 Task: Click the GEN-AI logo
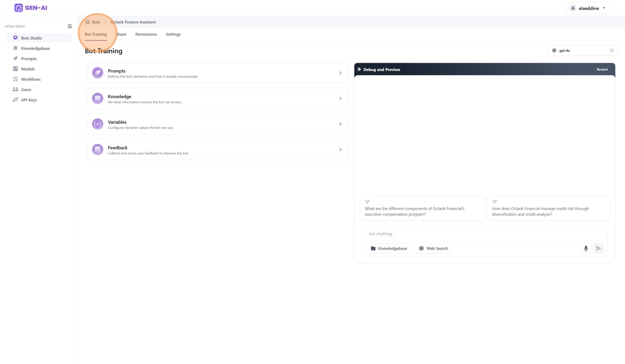point(31,8)
